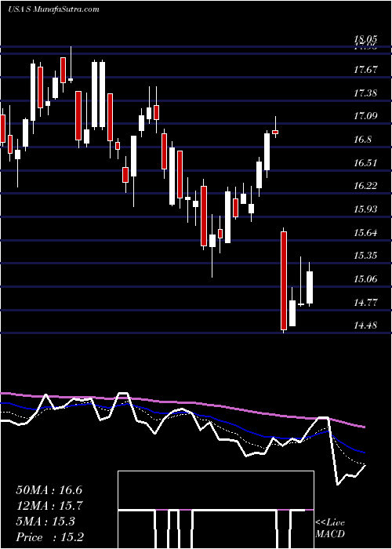Click the 17.38 price level label
The image size is (392, 549).
365,93
